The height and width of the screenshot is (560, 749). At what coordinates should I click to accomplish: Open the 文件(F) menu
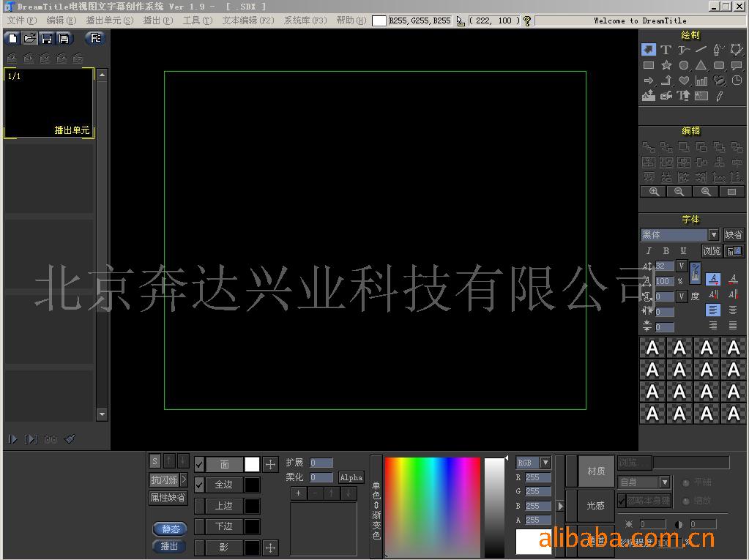[x=21, y=20]
